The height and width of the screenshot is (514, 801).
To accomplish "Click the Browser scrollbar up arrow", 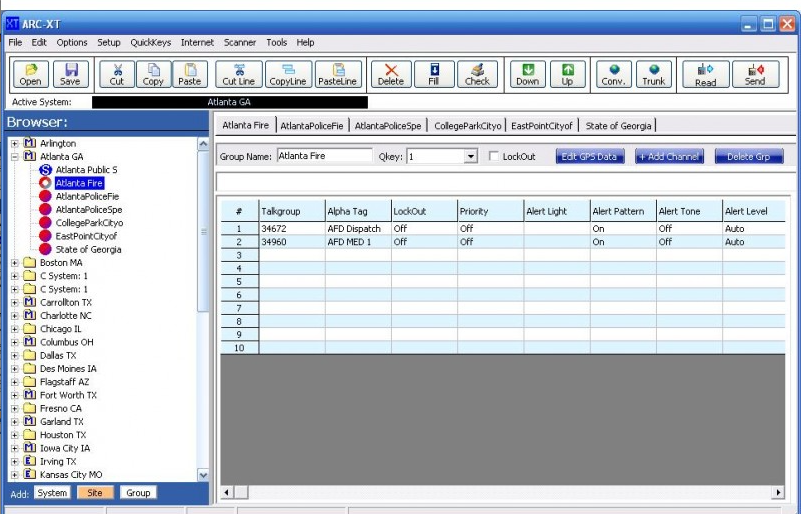I will point(203,144).
